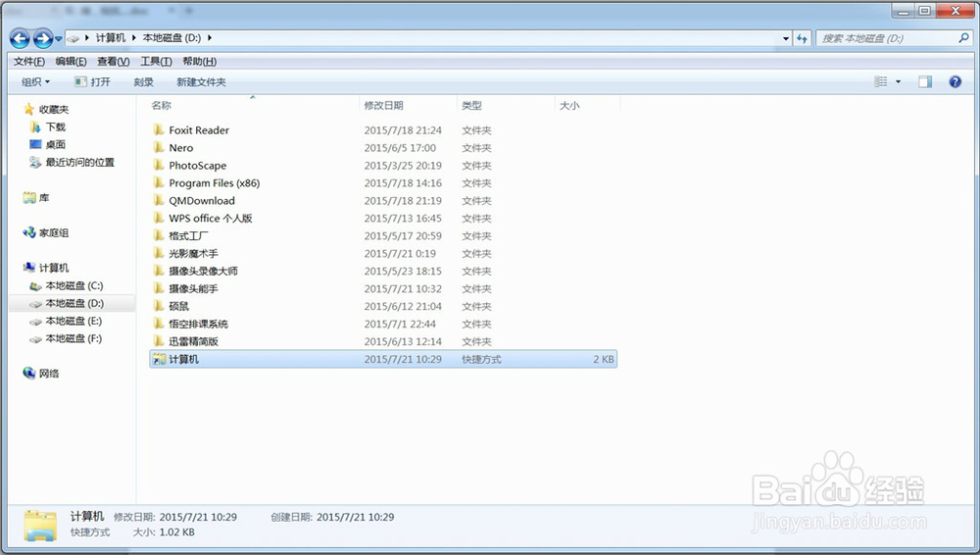
Task: Click the date 2015/7/18 21:24 of Foxit Reader
Action: [403, 130]
